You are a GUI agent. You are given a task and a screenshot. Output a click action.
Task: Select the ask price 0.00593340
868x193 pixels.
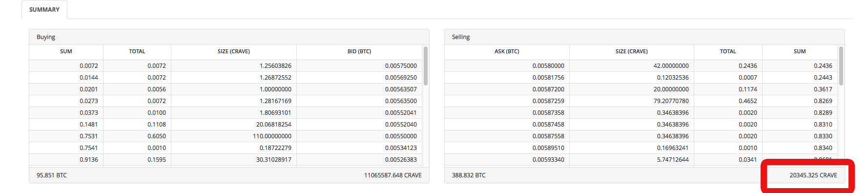point(548,160)
